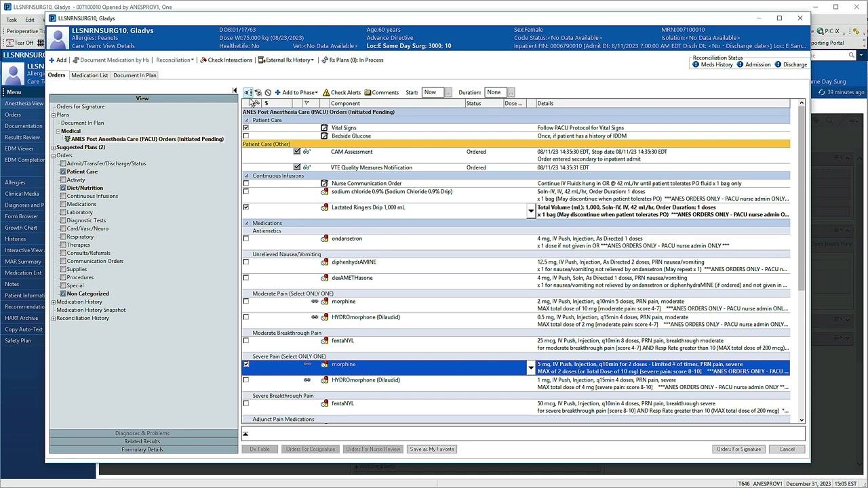This screenshot has width=868, height=488.
Task: Check the HYDROmorphone 1 mg severe pain checkbox
Action: 246,380
